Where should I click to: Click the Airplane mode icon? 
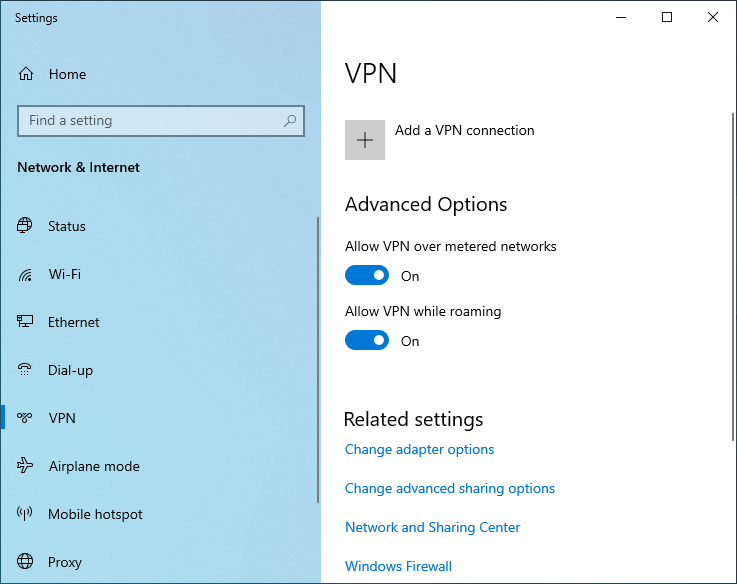point(26,466)
